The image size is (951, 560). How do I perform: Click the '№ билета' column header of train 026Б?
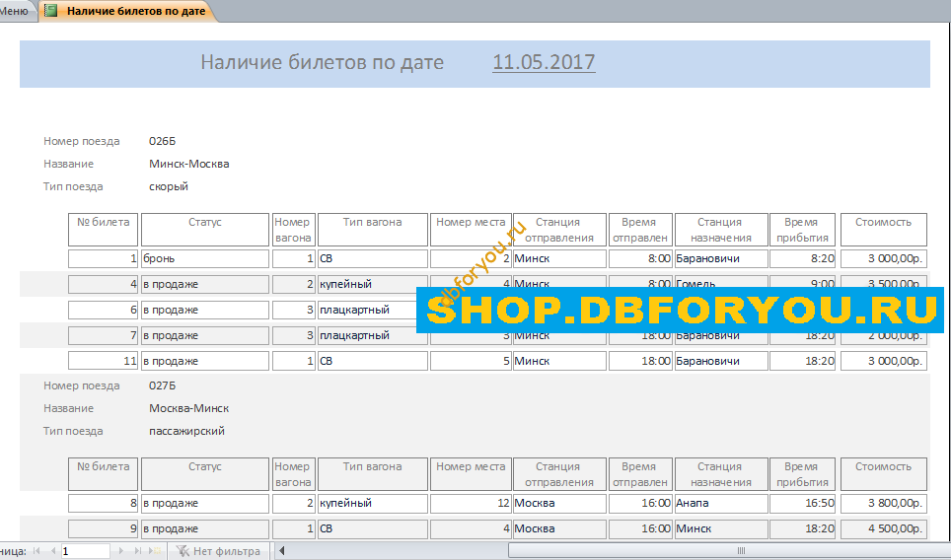point(104,229)
